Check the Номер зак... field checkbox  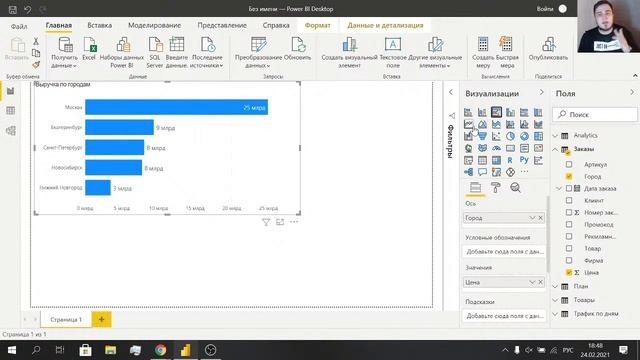569,212
